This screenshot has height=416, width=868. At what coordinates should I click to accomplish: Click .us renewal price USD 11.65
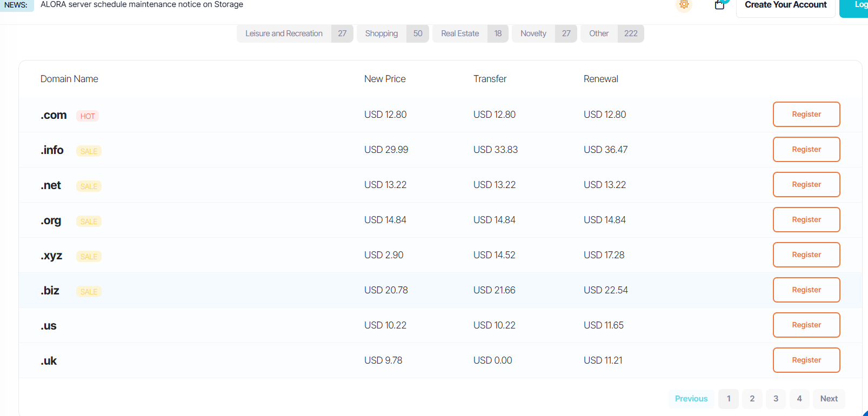(x=604, y=325)
